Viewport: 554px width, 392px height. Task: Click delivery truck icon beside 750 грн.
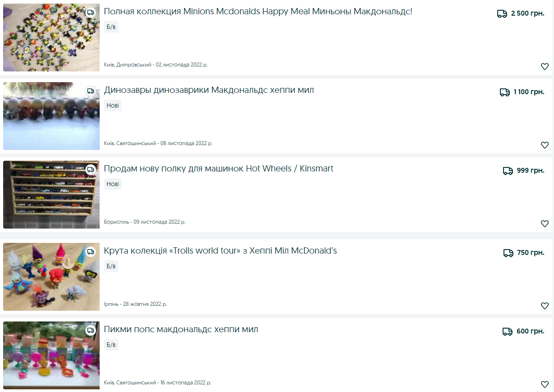point(508,253)
